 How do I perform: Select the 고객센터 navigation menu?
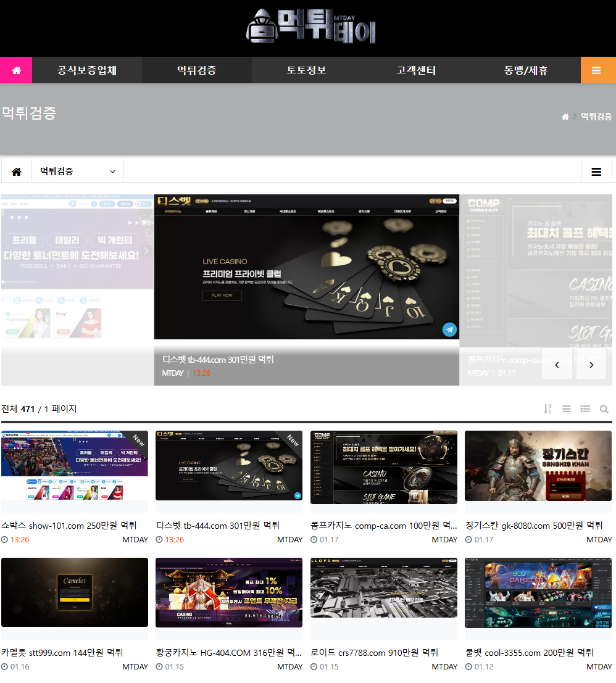pyautogui.click(x=416, y=70)
